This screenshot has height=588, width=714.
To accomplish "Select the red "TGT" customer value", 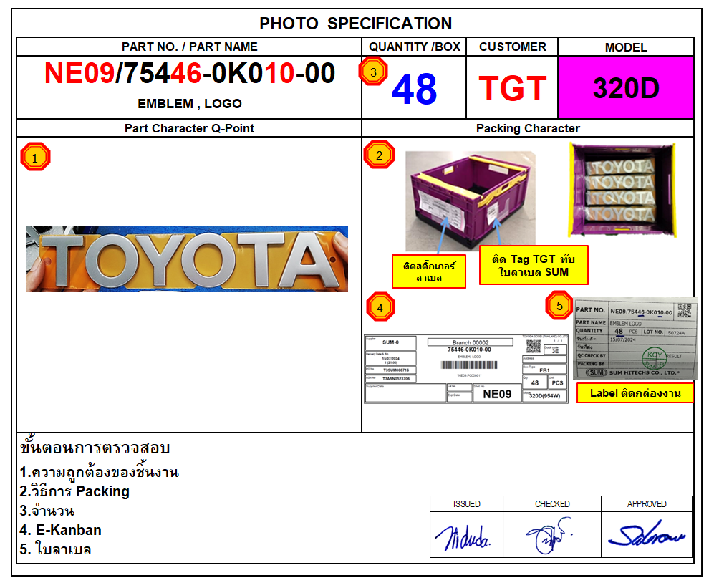I will (x=512, y=88).
